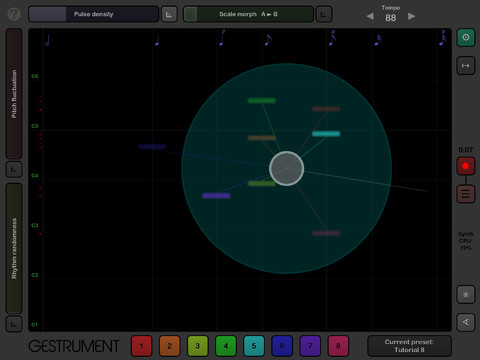
Task: Decrease tempo with left arrow
Action: (x=370, y=16)
